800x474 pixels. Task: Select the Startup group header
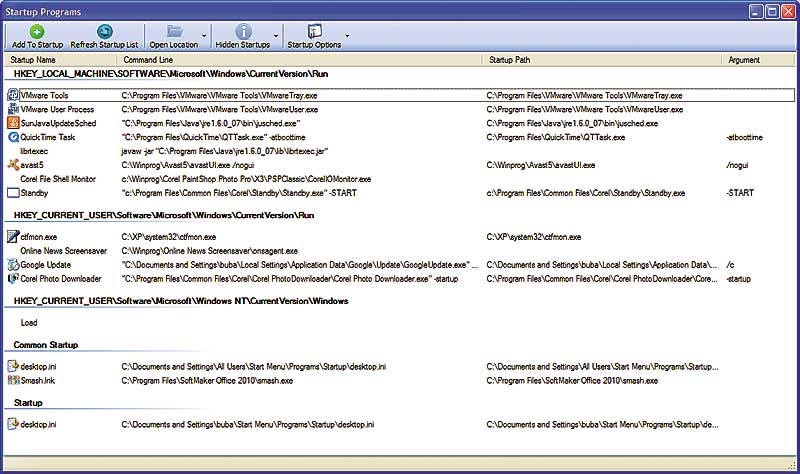28,403
